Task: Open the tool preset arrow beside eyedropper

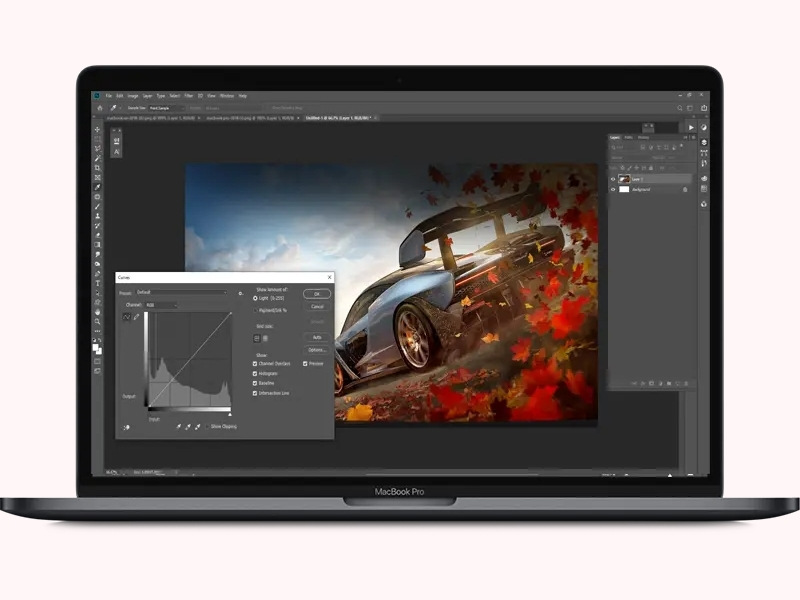Action: click(x=120, y=108)
